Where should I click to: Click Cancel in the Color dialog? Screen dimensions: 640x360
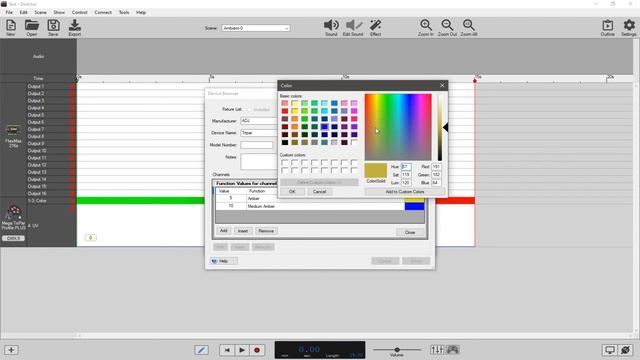pos(319,191)
